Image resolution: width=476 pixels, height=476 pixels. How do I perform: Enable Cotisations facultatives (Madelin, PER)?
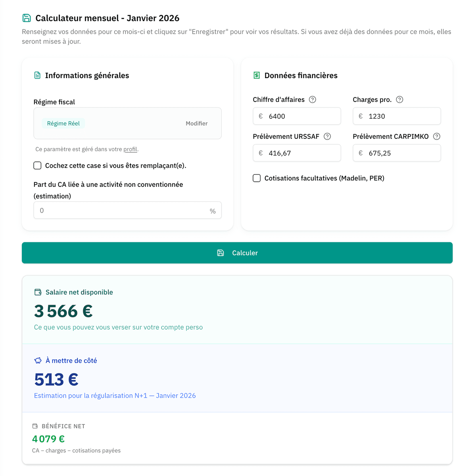(x=257, y=178)
